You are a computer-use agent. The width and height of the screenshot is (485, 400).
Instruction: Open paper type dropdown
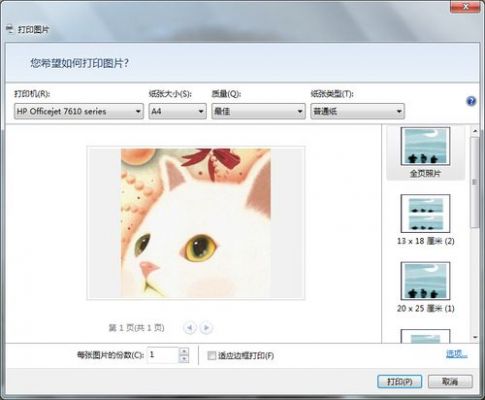click(357, 111)
